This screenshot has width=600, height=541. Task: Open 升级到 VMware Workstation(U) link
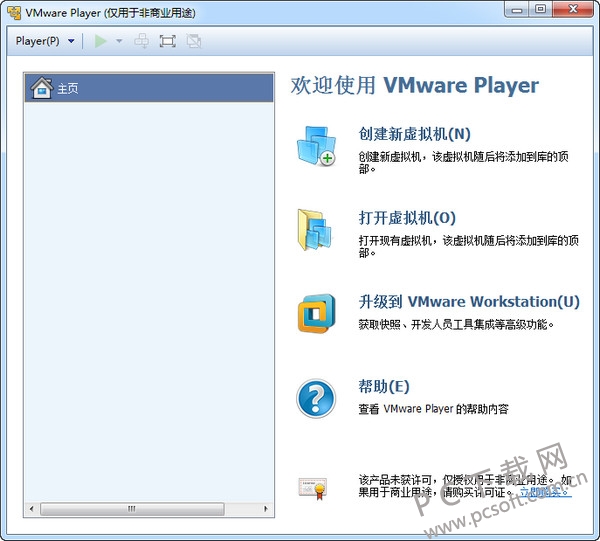pyautogui.click(x=469, y=302)
